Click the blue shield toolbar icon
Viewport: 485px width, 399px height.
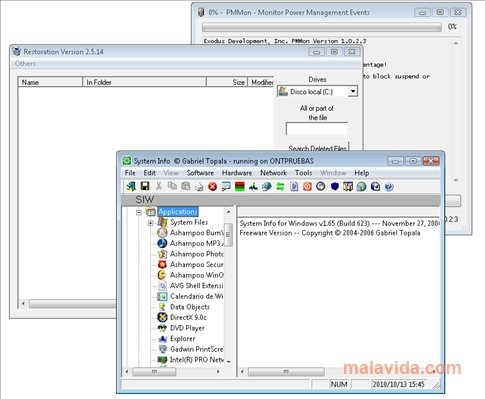pos(335,187)
